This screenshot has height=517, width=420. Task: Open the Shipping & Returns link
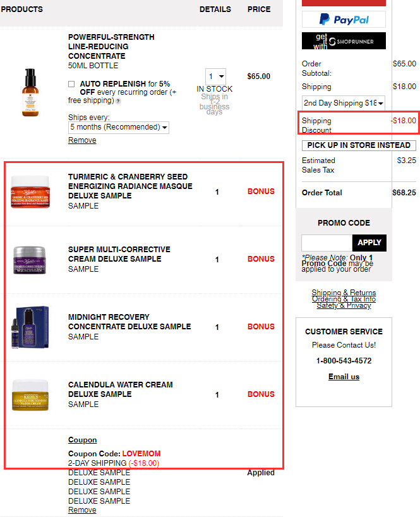344,293
